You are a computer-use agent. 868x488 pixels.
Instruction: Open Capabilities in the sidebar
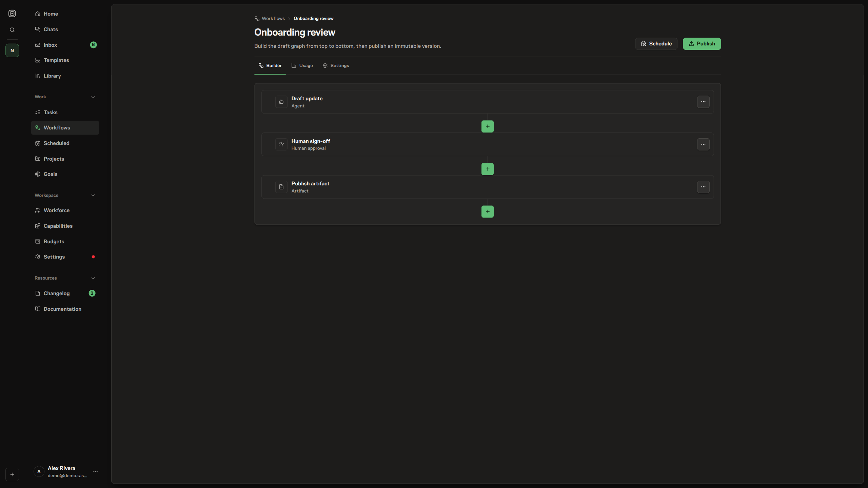pos(65,226)
